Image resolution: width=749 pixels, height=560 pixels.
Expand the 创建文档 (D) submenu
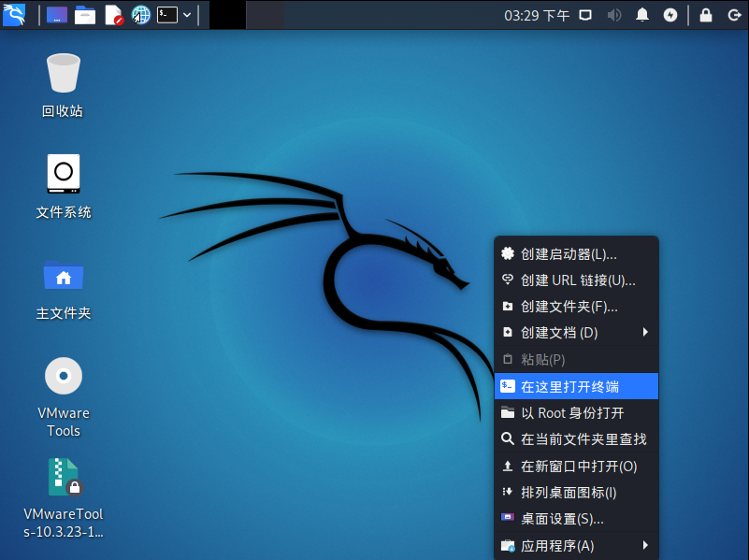coord(576,333)
